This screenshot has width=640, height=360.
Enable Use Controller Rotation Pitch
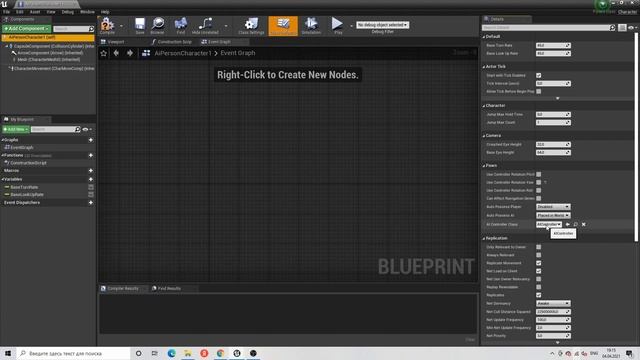[539, 174]
